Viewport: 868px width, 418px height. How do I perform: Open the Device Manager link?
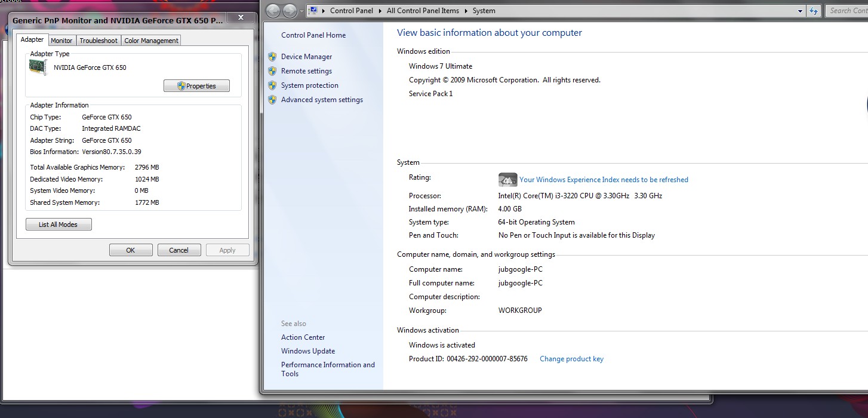coord(307,57)
